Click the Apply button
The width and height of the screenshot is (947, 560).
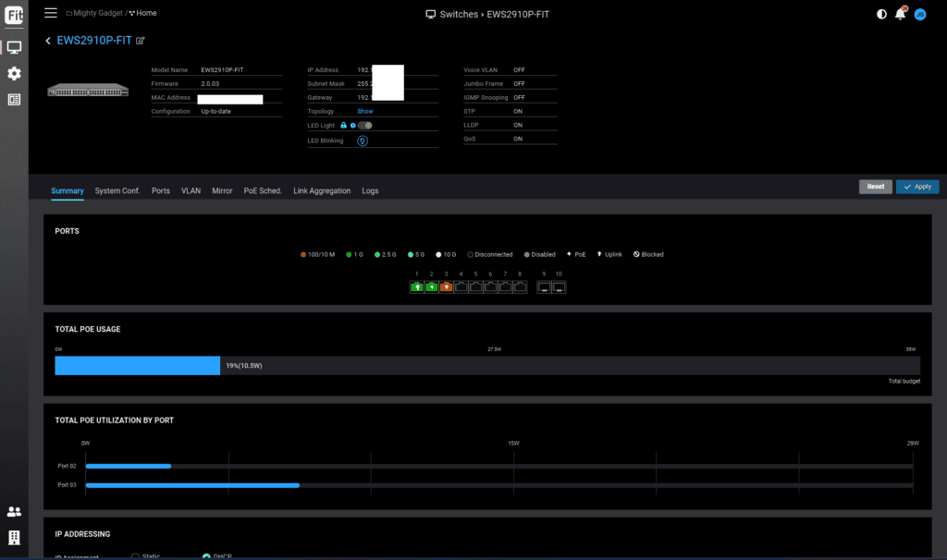click(x=917, y=187)
